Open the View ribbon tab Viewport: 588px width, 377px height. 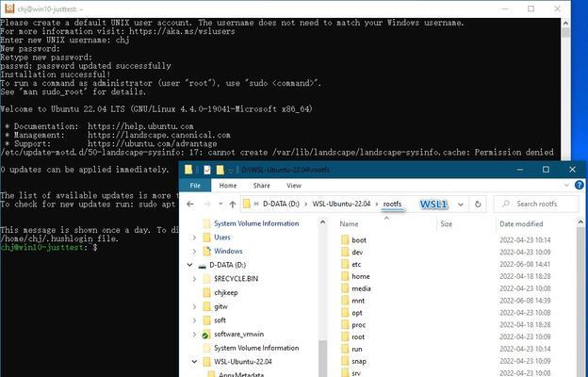pyautogui.click(x=294, y=186)
